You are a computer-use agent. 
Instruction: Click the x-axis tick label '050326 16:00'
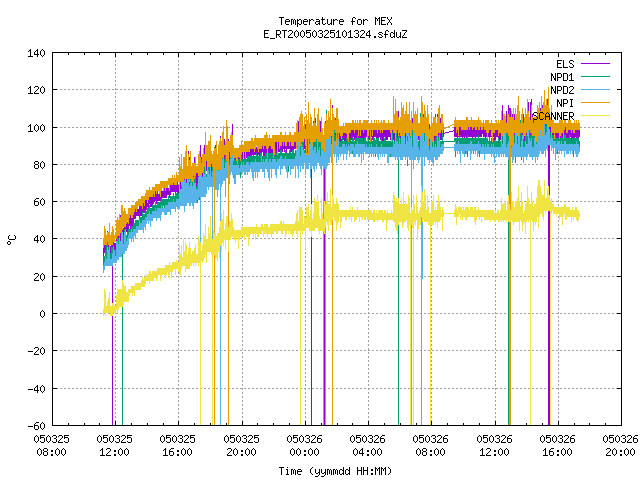[x=558, y=446]
